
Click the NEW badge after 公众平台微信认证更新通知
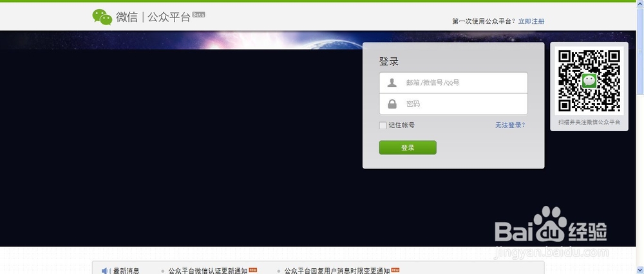(x=253, y=270)
